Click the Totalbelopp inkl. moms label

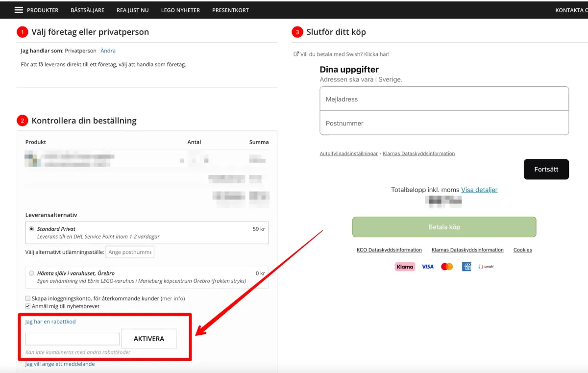coord(425,190)
